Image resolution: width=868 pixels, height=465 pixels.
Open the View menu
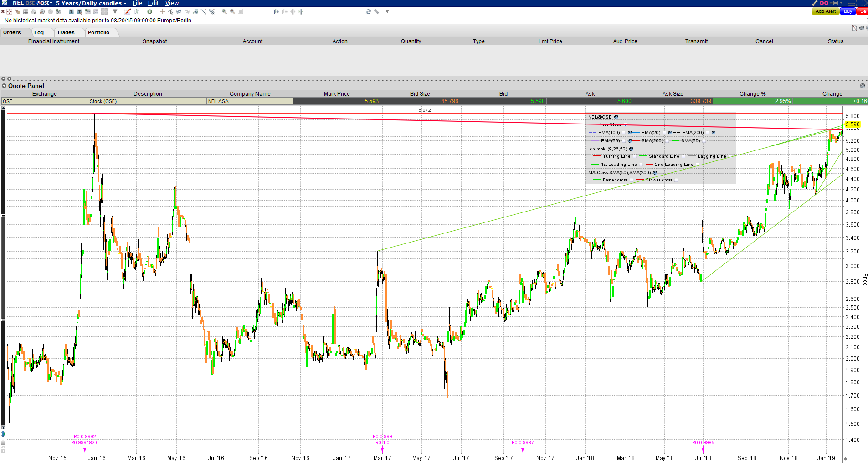pos(172,3)
